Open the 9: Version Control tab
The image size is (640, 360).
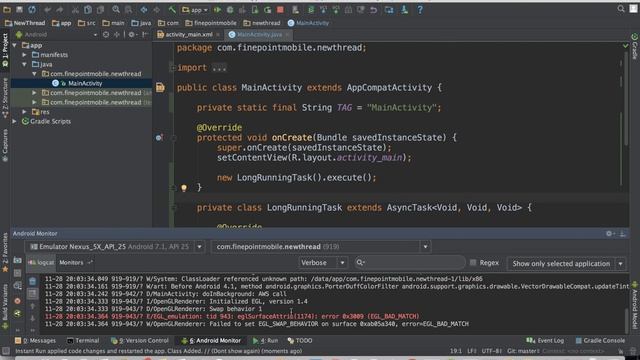tap(140, 340)
